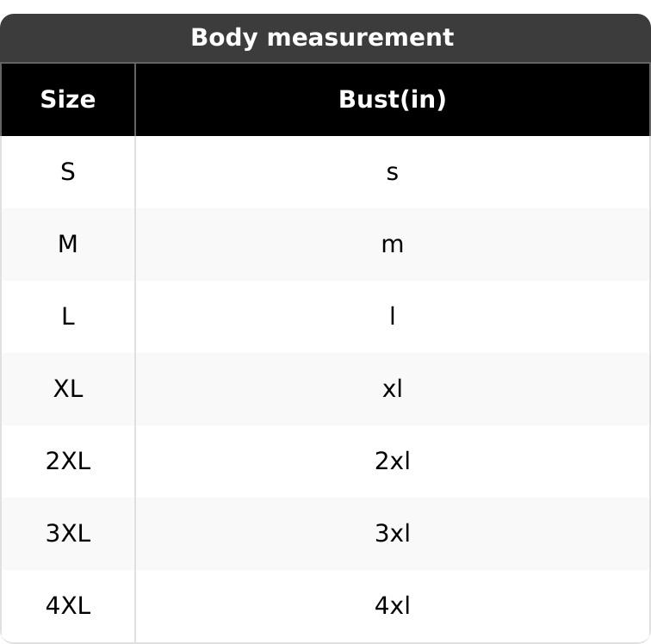The height and width of the screenshot is (644, 651).
Task: Pick size L in Size column
Action: (67, 317)
